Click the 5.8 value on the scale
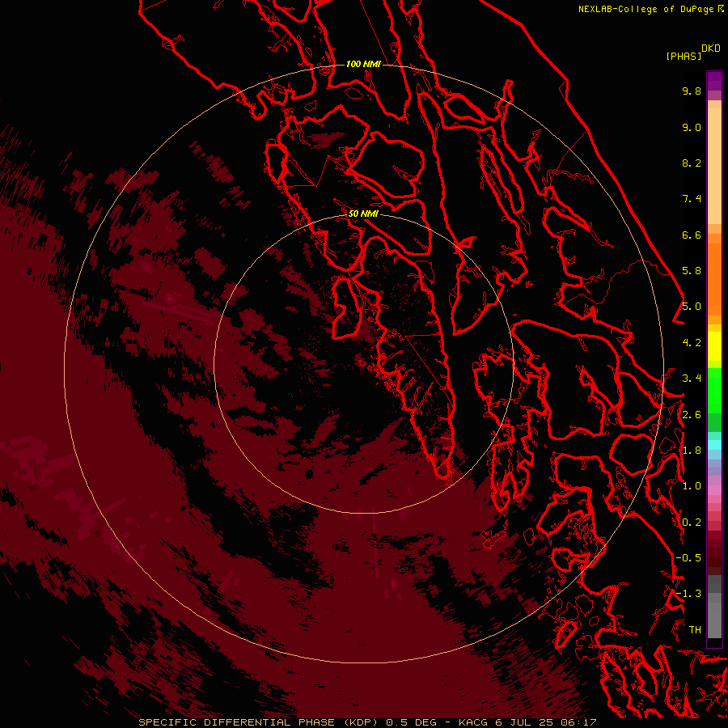 692,271
